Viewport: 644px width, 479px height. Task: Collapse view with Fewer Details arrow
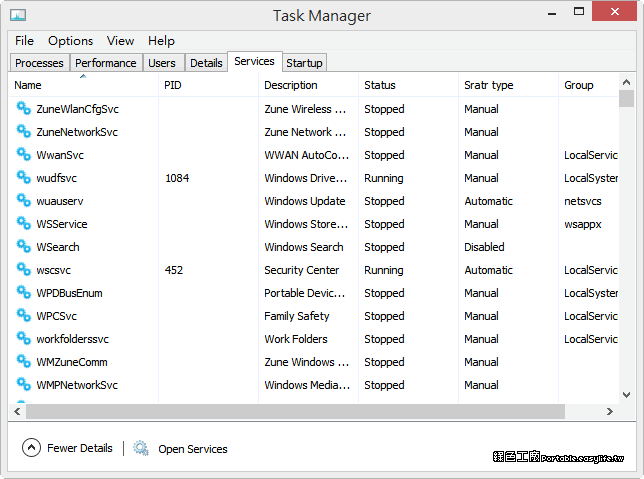pos(31,449)
